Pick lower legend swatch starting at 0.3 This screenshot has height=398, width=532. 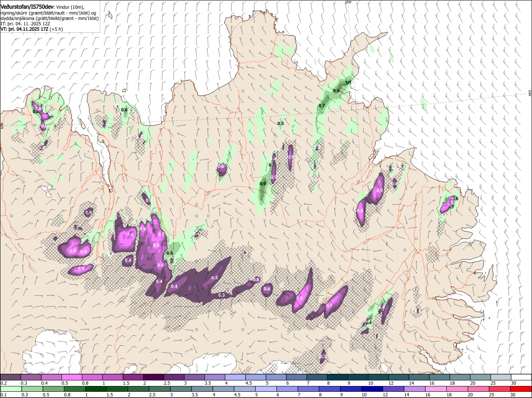tap(32, 389)
